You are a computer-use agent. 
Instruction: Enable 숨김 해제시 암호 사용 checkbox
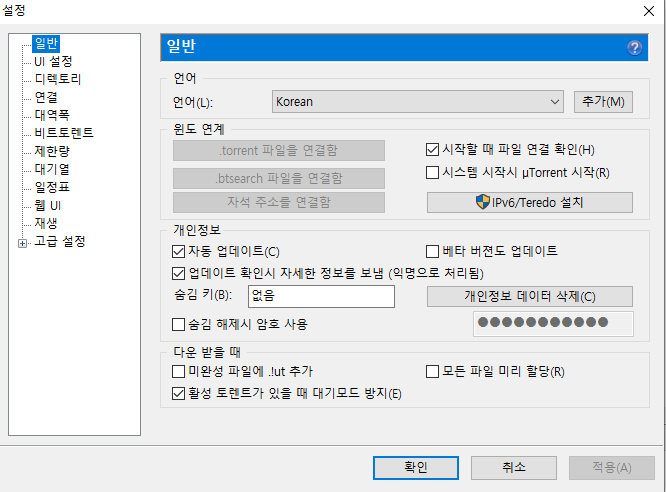178,325
